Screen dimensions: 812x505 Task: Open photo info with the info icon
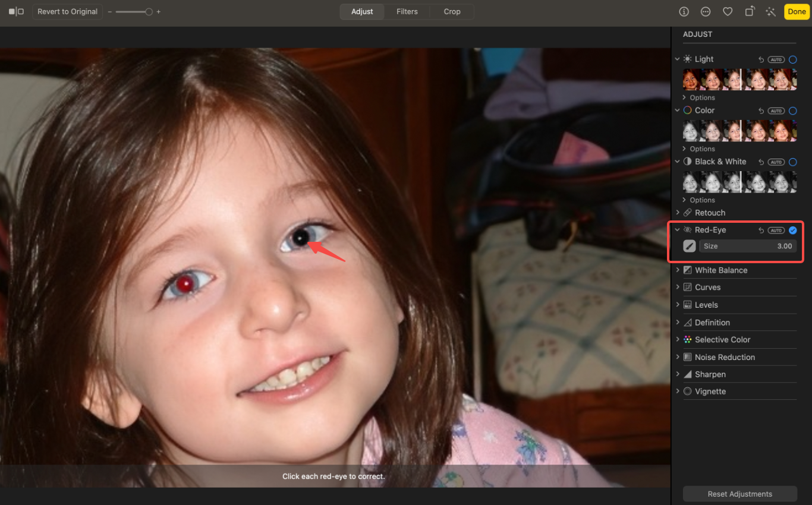pyautogui.click(x=684, y=11)
